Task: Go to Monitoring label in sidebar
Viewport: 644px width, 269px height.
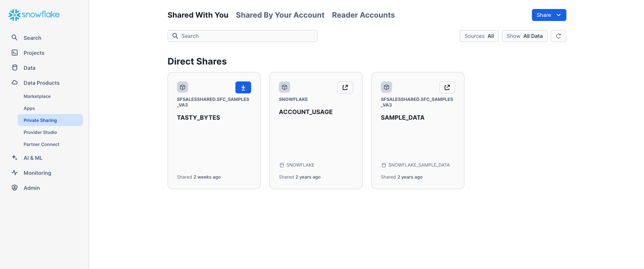Action: (x=37, y=173)
